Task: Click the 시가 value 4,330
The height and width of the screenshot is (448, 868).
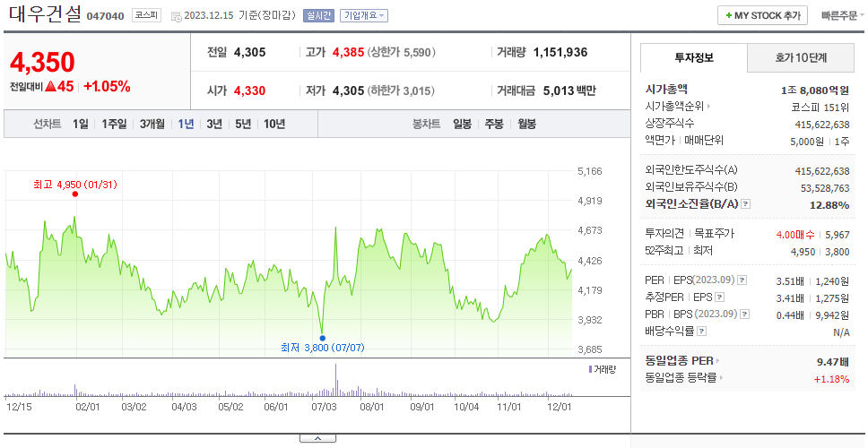Action: [x=249, y=90]
